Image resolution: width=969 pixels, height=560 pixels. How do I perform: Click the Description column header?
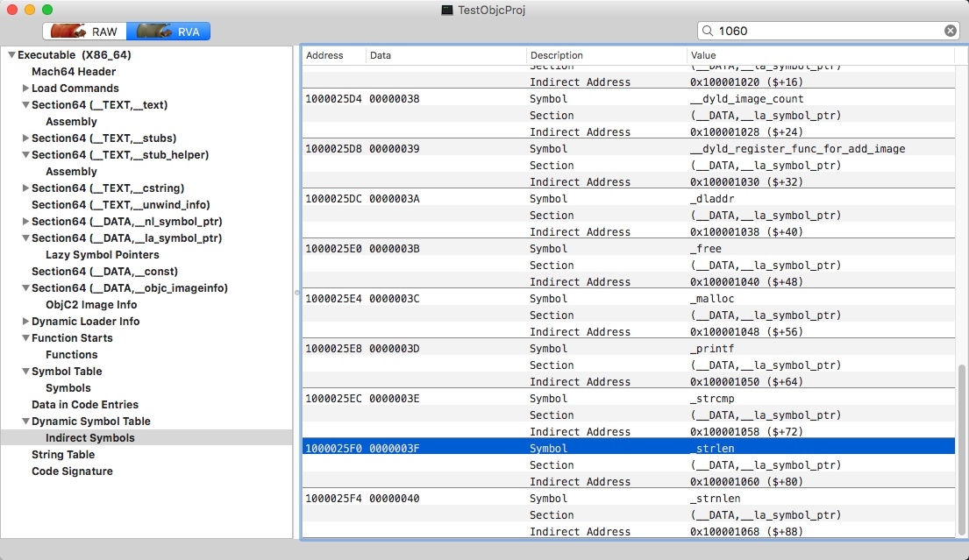pyautogui.click(x=606, y=55)
